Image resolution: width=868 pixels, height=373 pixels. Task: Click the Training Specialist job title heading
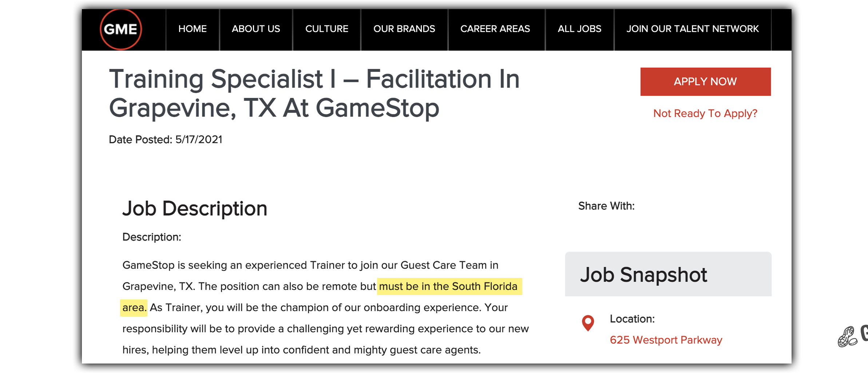(314, 94)
